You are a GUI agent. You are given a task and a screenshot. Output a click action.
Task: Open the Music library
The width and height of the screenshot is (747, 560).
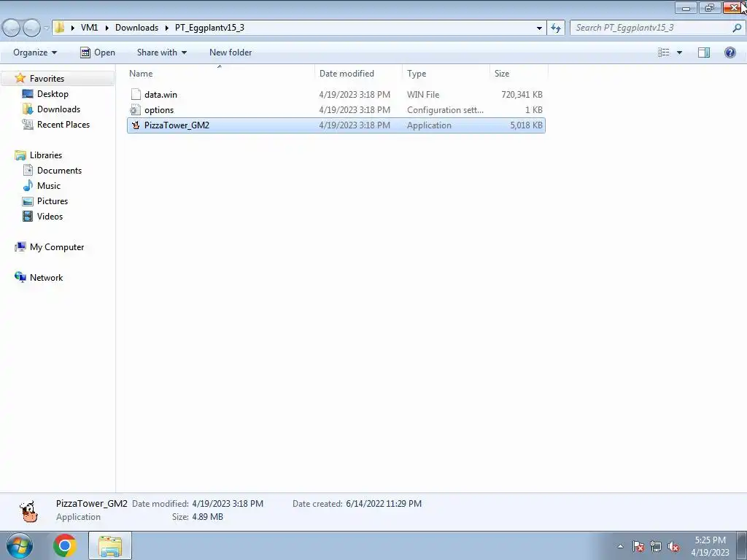point(49,186)
